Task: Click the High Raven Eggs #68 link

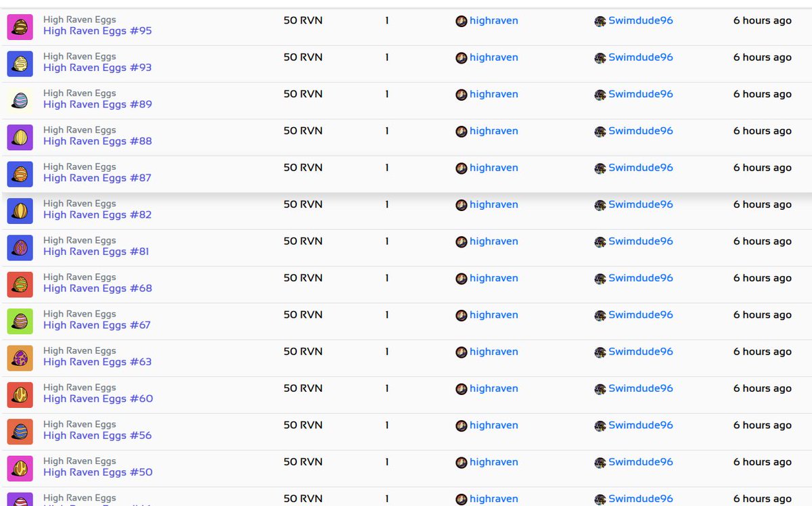Action: pos(97,288)
